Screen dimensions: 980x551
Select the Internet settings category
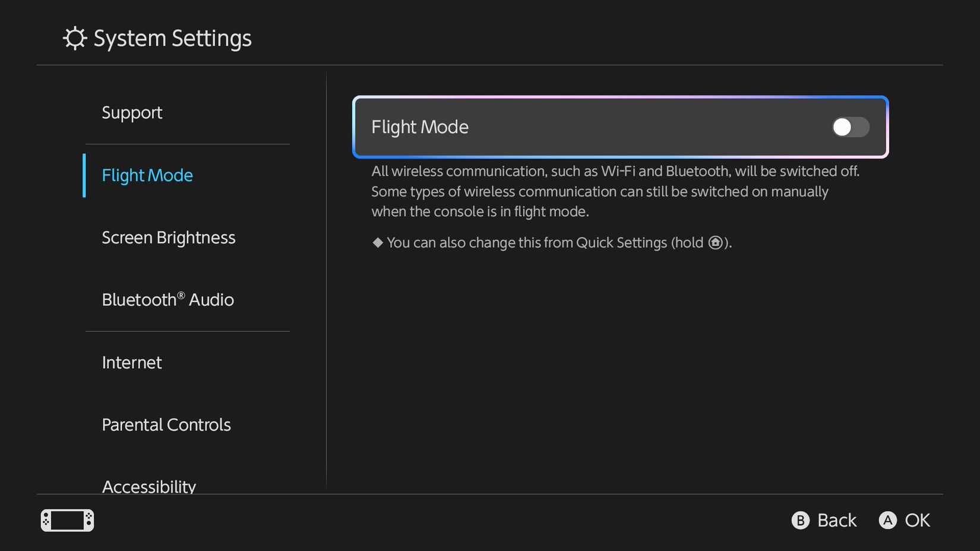[132, 362]
